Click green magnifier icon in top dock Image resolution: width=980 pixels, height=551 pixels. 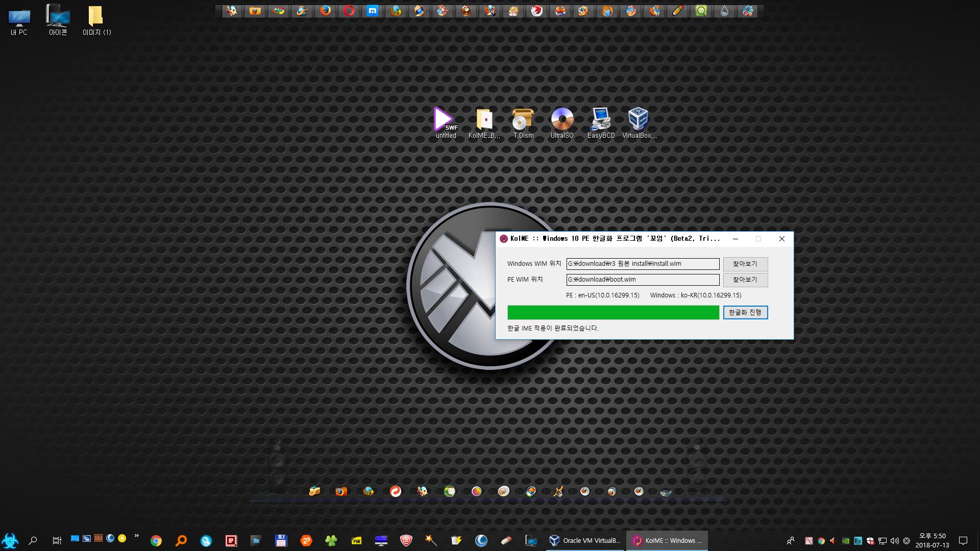701,11
